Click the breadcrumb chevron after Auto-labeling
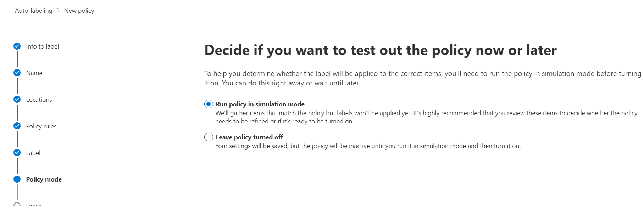Image resolution: width=644 pixels, height=206 pixels. point(58,10)
